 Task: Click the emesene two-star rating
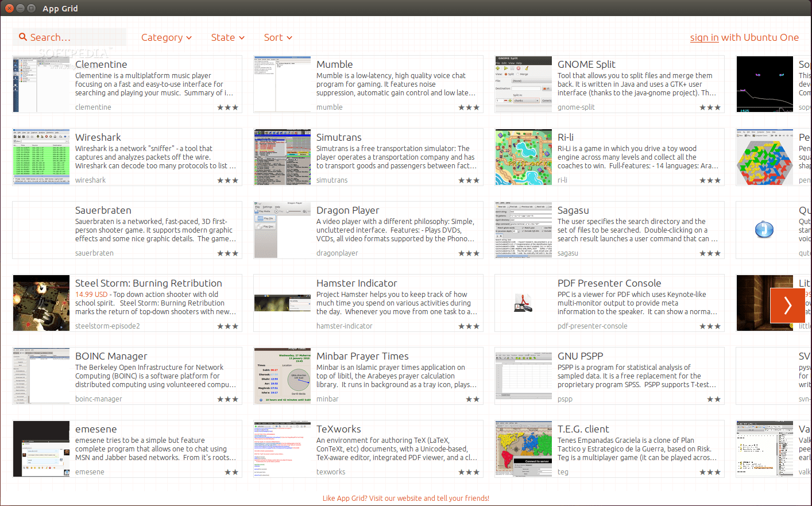pos(231,472)
